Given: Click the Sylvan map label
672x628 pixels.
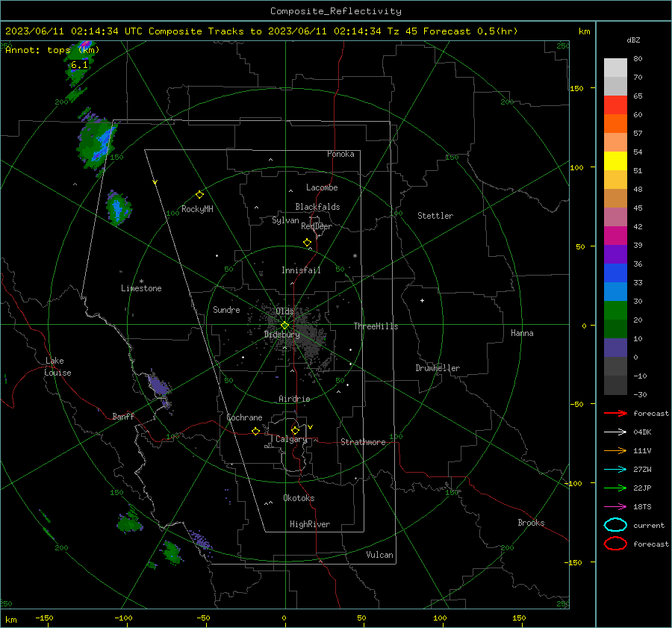Looking at the screenshot, I should pos(285,220).
